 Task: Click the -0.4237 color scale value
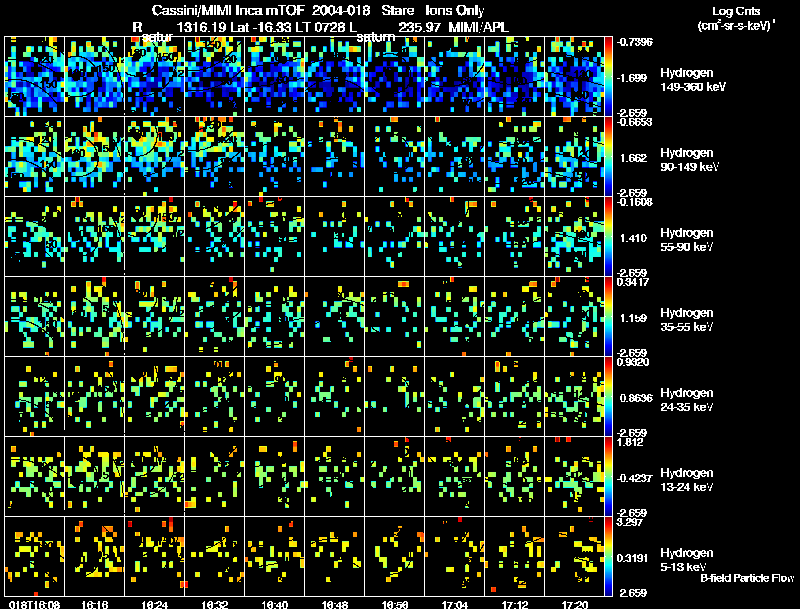pos(634,478)
